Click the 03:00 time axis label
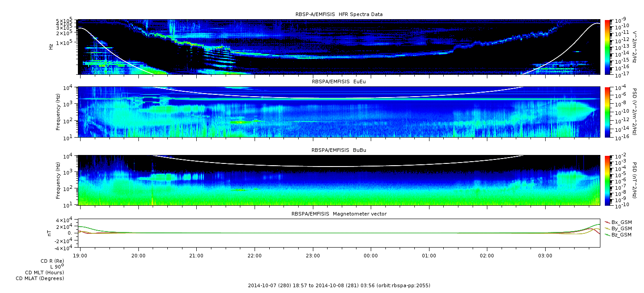Image resolution: width=644 pixels, height=293 pixels. click(545, 256)
